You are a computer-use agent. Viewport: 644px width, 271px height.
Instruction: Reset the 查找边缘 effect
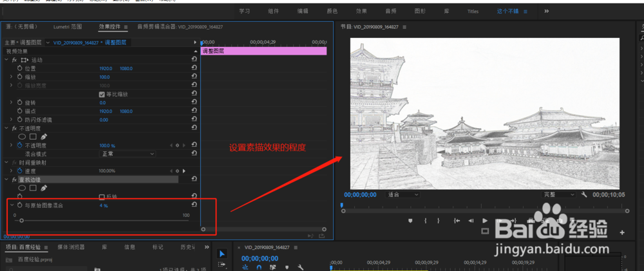[x=194, y=180]
